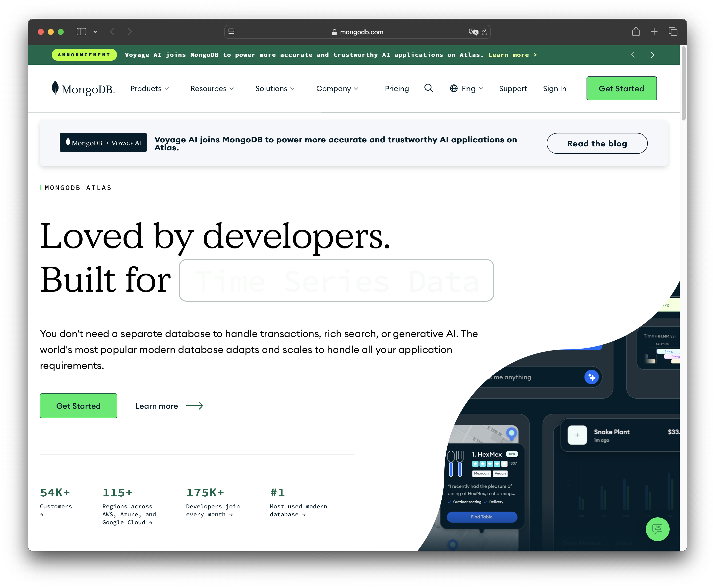This screenshot has width=715, height=588.
Task: Click the Safari share icon
Action: pyautogui.click(x=636, y=32)
